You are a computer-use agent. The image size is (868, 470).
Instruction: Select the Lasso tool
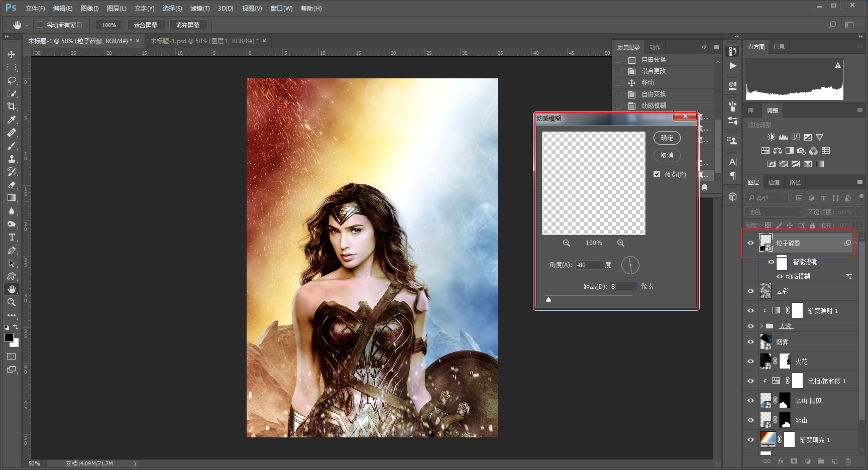click(x=12, y=80)
